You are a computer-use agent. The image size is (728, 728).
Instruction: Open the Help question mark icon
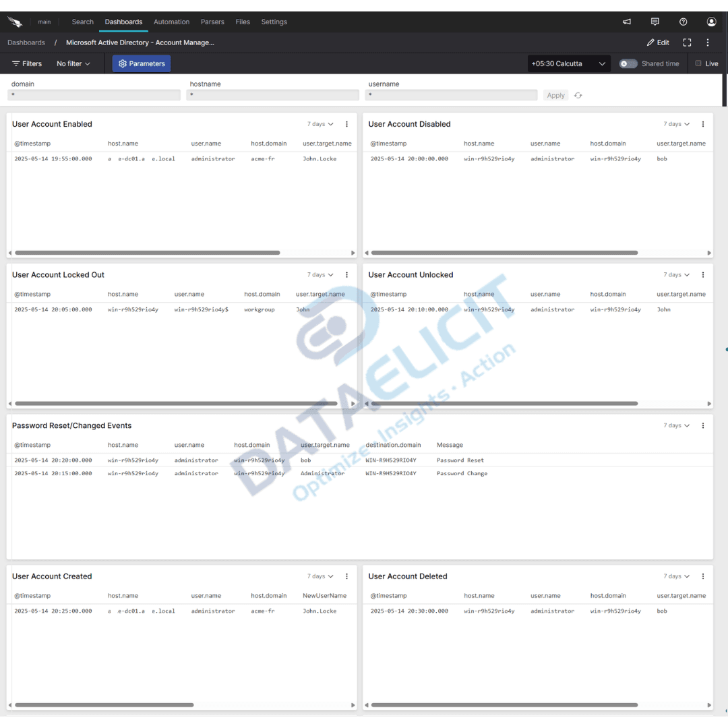pos(683,22)
